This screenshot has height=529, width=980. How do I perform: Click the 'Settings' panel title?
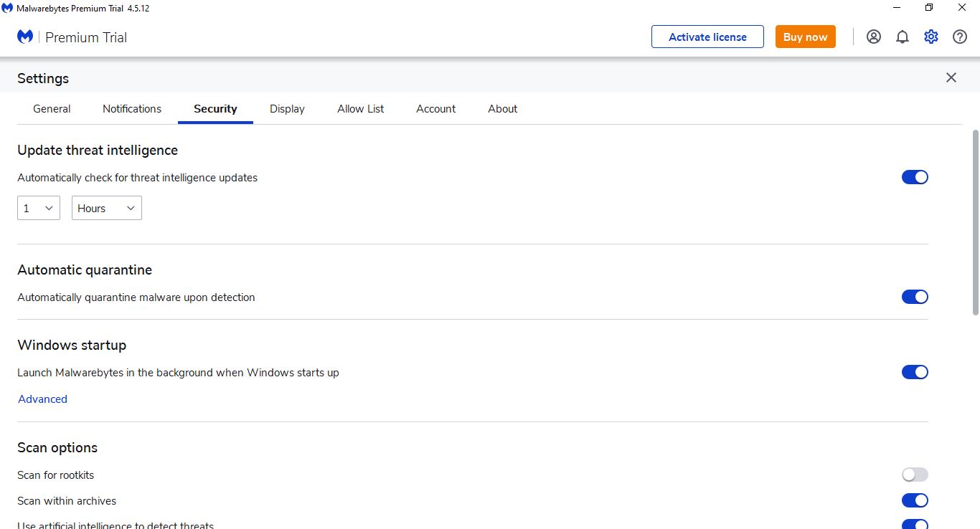[43, 78]
